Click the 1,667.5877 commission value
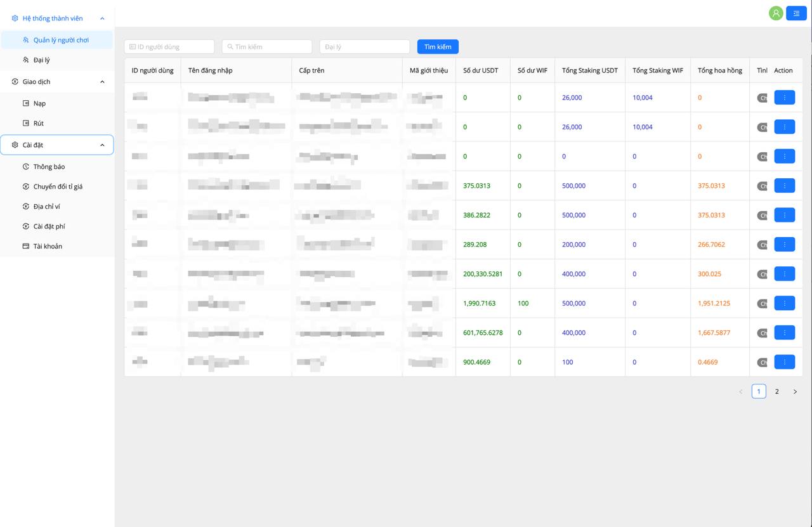812x527 pixels. (714, 333)
